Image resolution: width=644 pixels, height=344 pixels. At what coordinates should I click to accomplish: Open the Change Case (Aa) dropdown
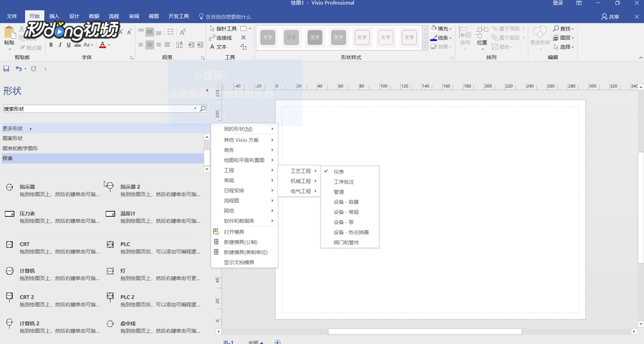(88, 45)
